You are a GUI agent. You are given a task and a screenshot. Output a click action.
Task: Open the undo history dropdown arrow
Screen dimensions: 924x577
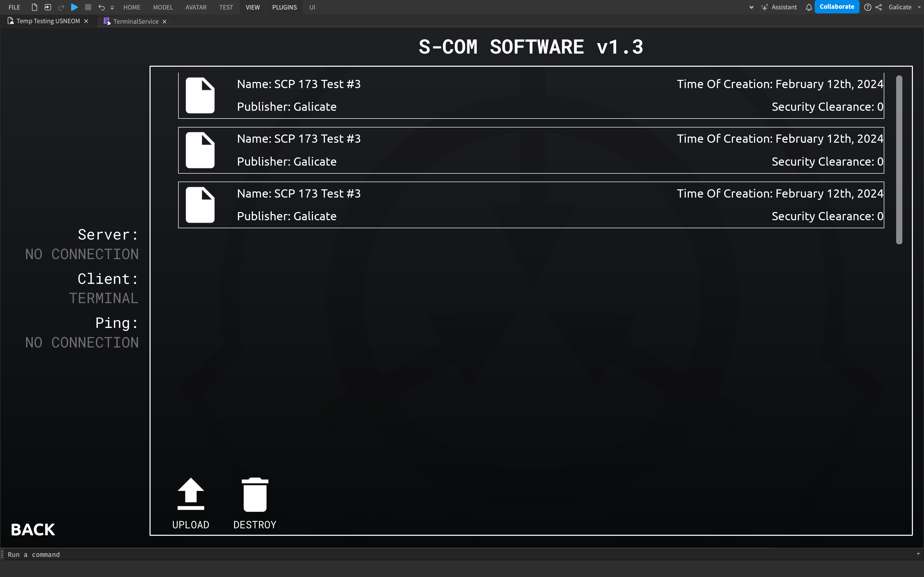(x=112, y=7)
